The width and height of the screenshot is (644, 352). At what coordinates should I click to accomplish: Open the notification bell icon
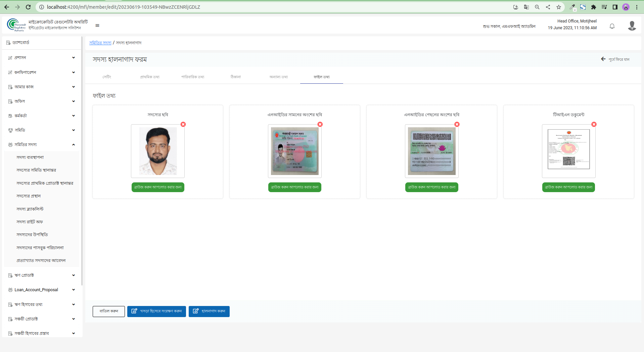pos(612,26)
